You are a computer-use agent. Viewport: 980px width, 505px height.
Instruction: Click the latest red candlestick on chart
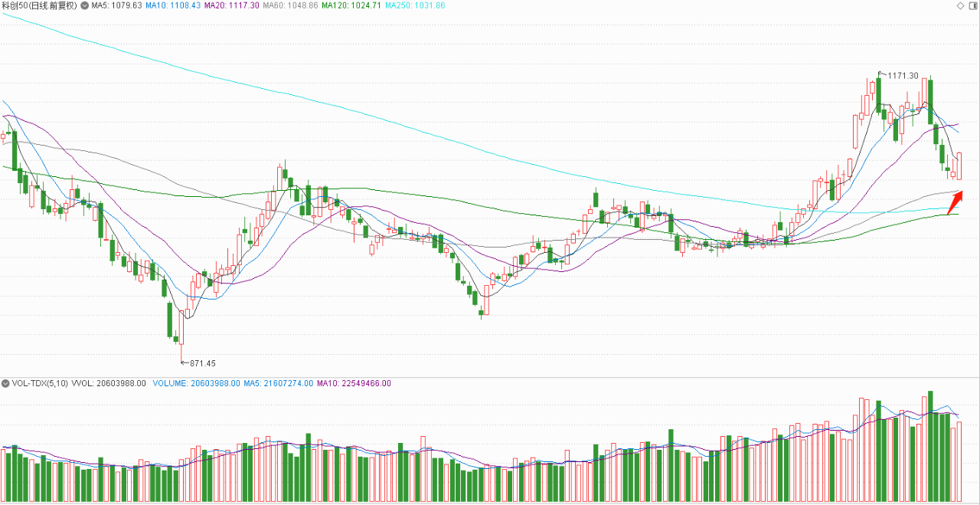click(x=959, y=166)
